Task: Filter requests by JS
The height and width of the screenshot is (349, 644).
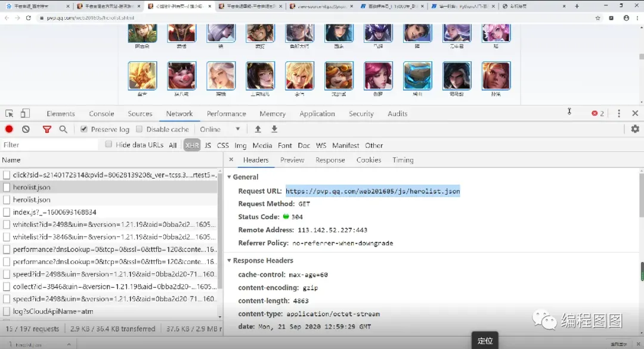Action: click(x=208, y=145)
